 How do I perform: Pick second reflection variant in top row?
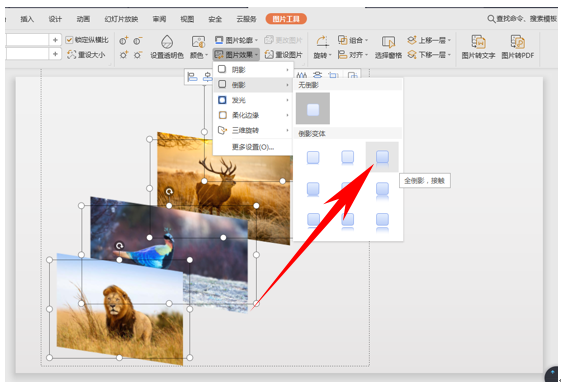click(x=347, y=157)
